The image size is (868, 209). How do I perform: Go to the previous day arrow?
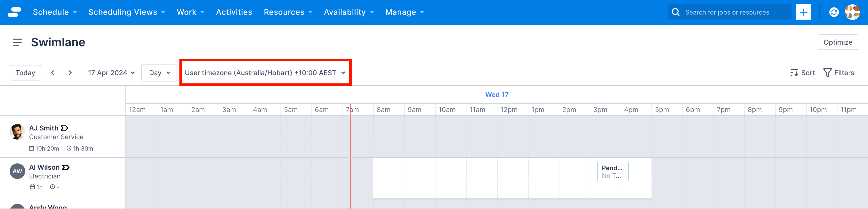point(53,73)
